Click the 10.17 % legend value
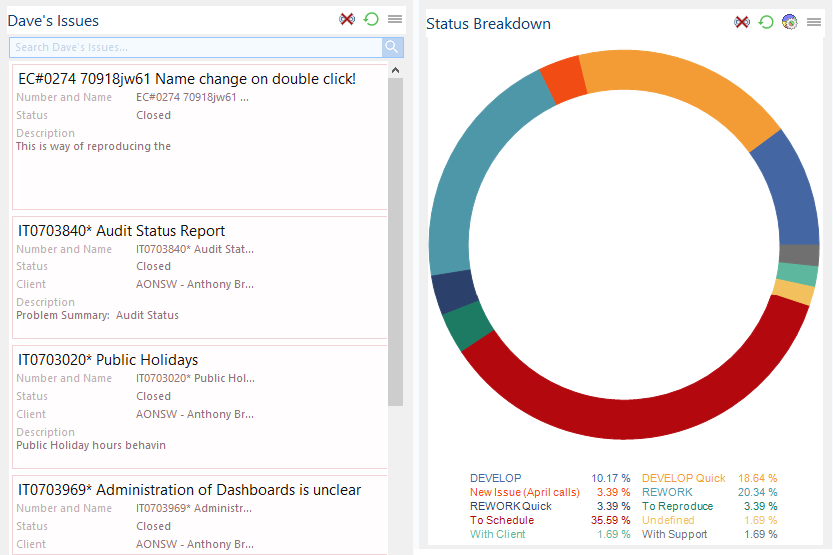Viewport: 833px width, 555px height. click(610, 478)
